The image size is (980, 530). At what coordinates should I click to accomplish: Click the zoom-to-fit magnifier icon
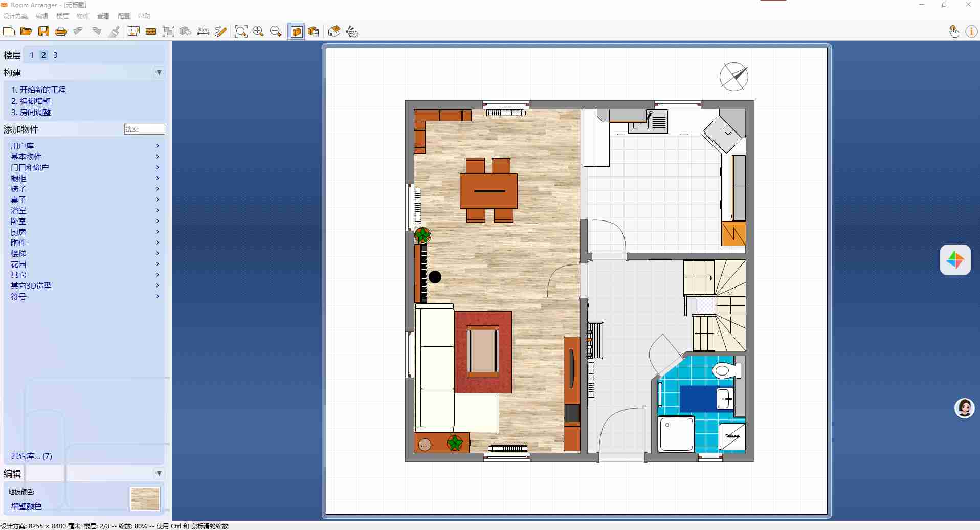(x=241, y=32)
